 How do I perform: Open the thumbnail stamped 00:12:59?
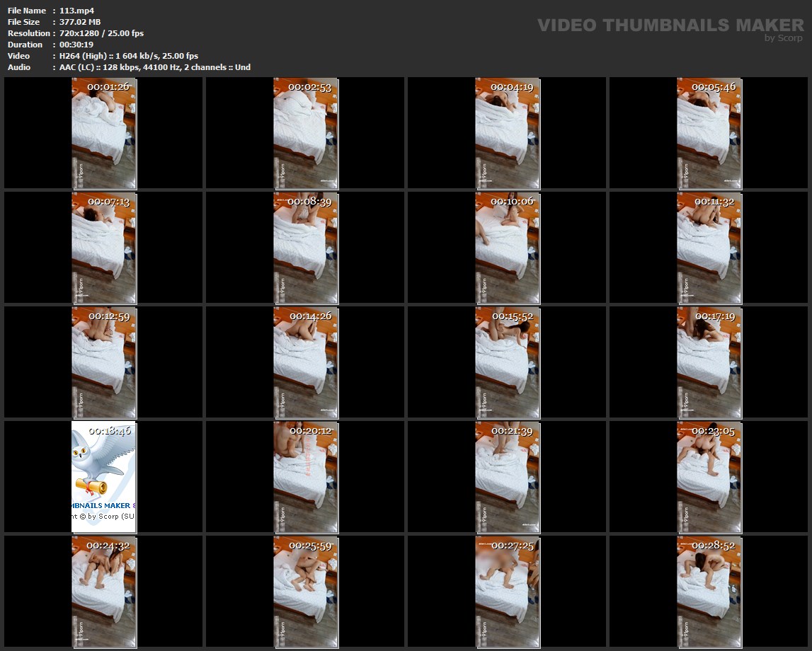coord(104,362)
